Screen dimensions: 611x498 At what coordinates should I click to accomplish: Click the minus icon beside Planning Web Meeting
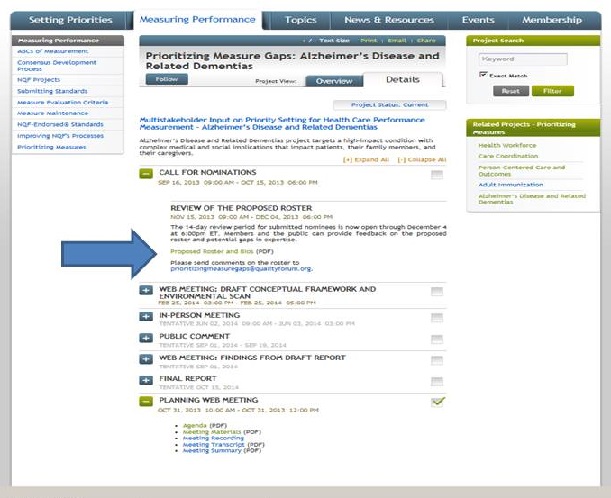[x=147, y=402]
